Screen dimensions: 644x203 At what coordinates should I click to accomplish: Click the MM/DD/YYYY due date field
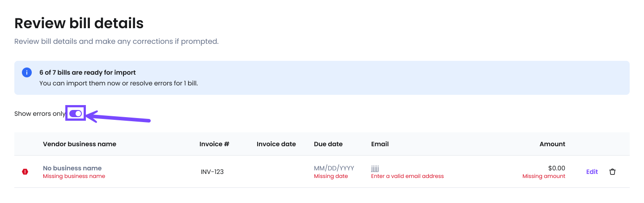[x=334, y=168]
